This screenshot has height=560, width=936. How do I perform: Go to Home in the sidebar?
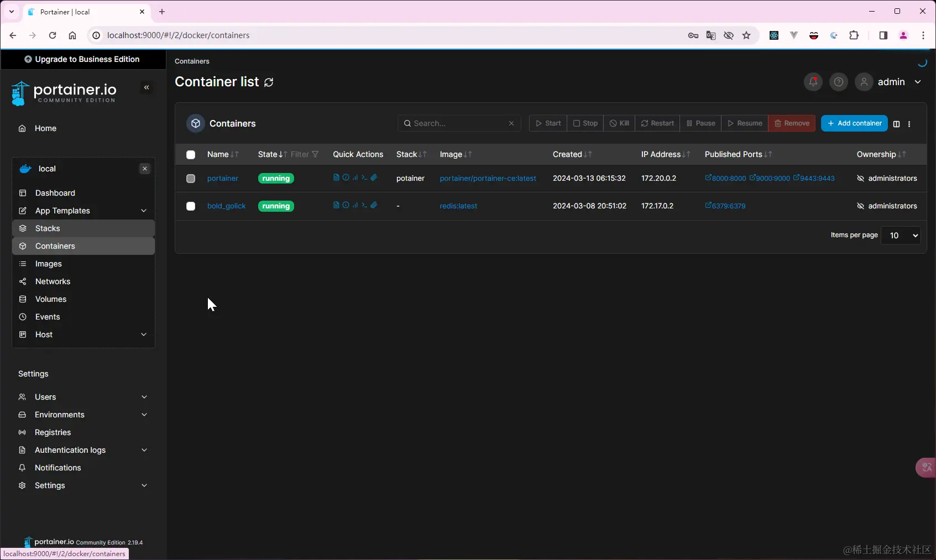pos(83,128)
